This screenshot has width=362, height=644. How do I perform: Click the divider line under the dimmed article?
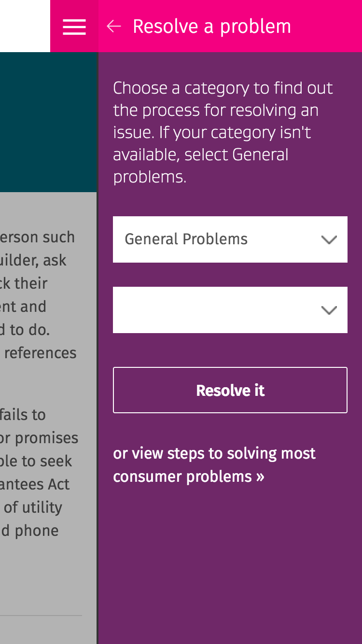41,616
